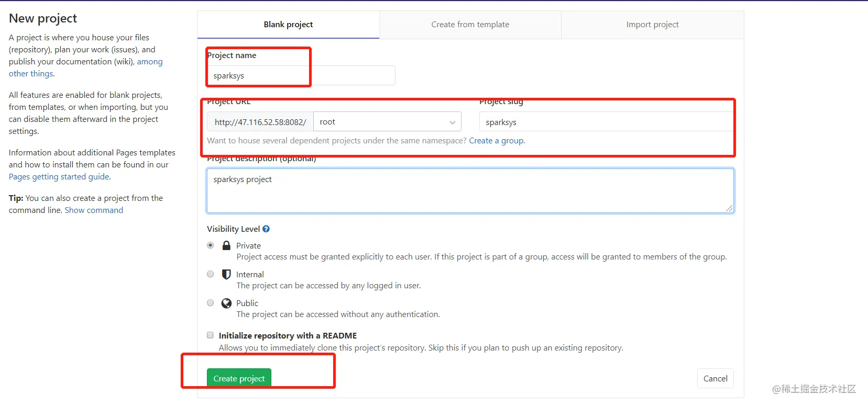The width and height of the screenshot is (868, 406).
Task: Click the Public visibility label text
Action: click(247, 303)
